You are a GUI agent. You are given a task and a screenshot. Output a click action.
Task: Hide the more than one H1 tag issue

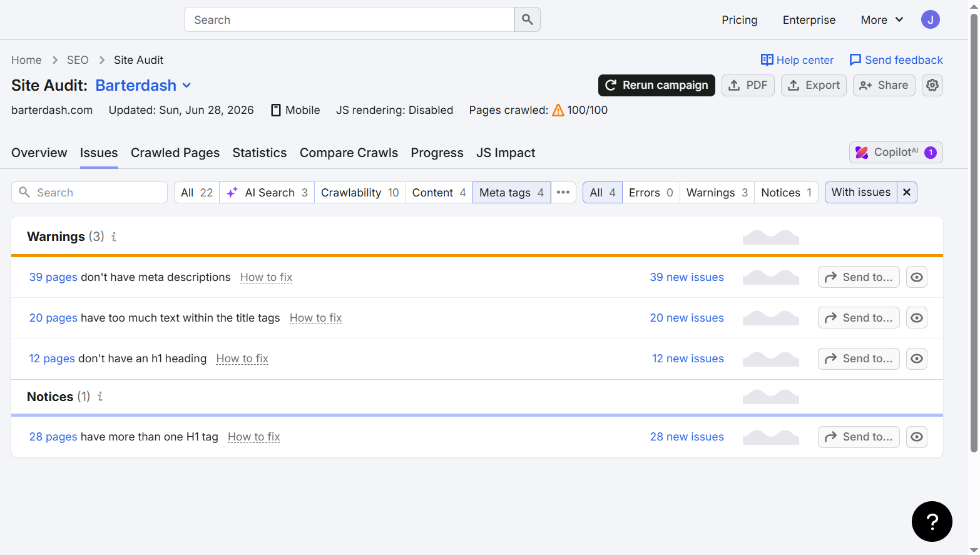pos(916,437)
